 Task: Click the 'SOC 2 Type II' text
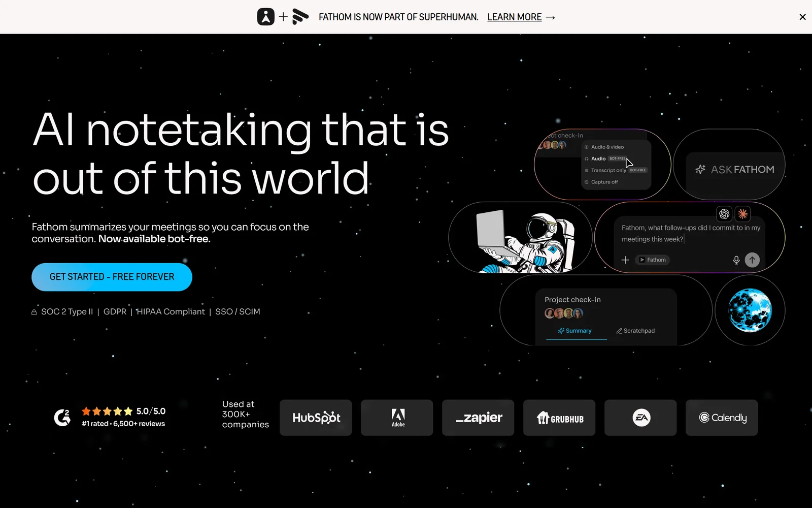click(67, 311)
